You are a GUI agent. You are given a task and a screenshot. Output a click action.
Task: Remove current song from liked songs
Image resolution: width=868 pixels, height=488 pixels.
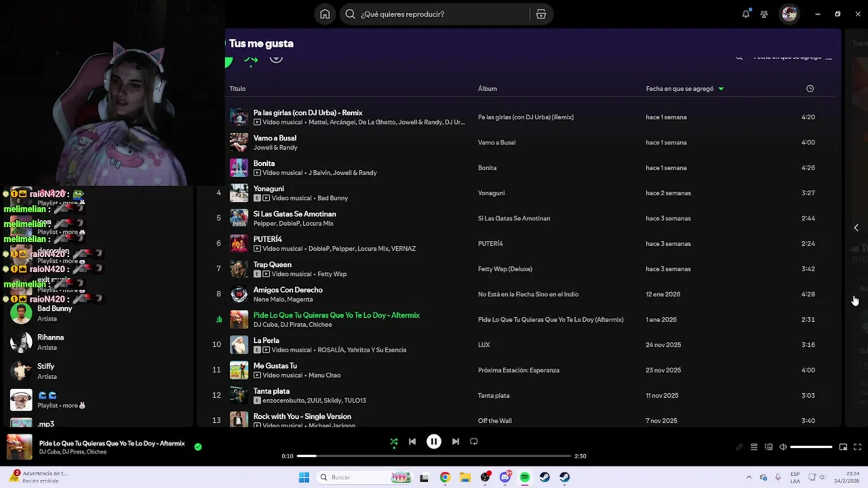(198, 447)
